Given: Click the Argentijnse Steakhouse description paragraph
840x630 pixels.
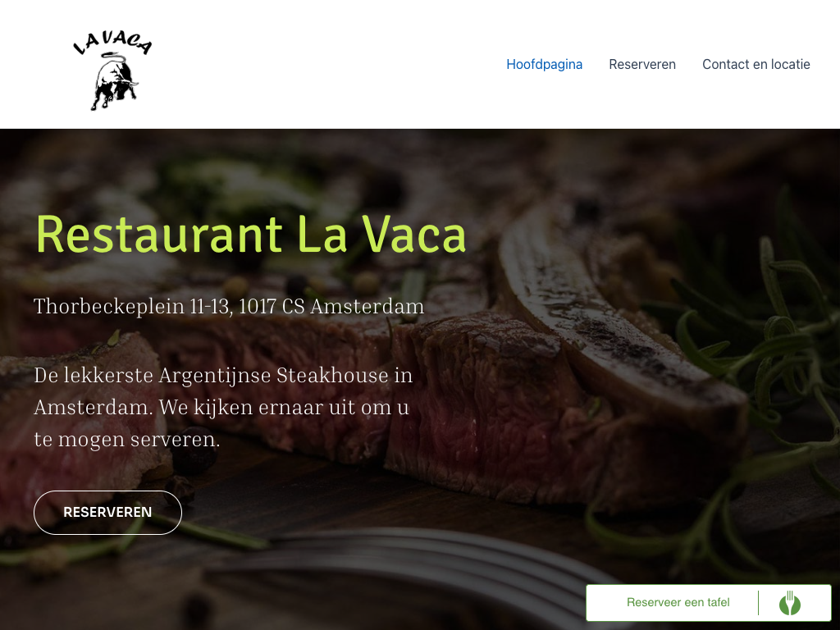Looking at the screenshot, I should tap(223, 407).
